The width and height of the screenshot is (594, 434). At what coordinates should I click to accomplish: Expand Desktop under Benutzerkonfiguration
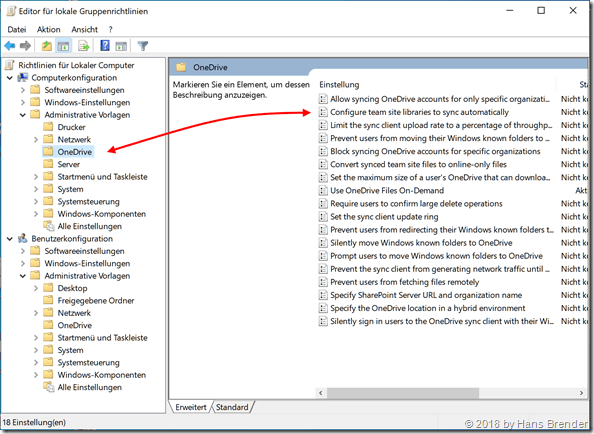click(x=36, y=288)
